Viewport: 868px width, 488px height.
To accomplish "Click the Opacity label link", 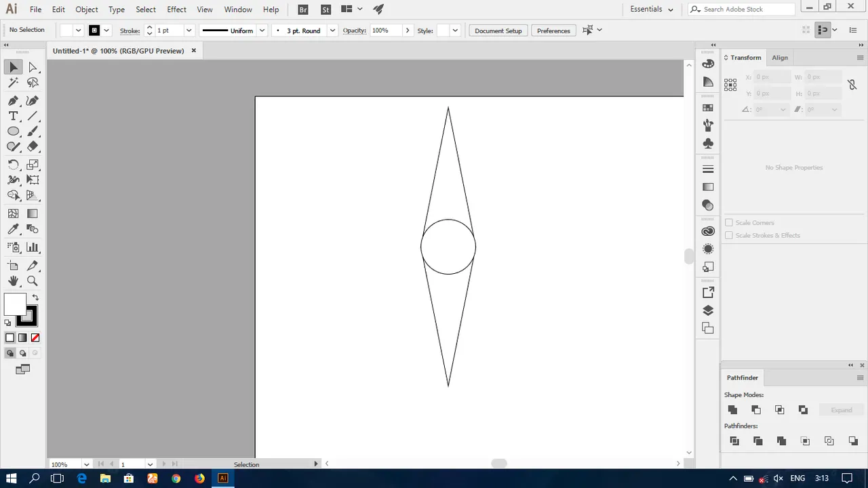I will pos(354,30).
